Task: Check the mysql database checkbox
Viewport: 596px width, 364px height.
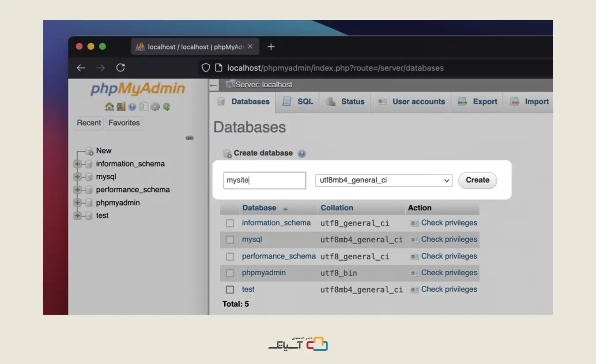Action: (x=230, y=240)
